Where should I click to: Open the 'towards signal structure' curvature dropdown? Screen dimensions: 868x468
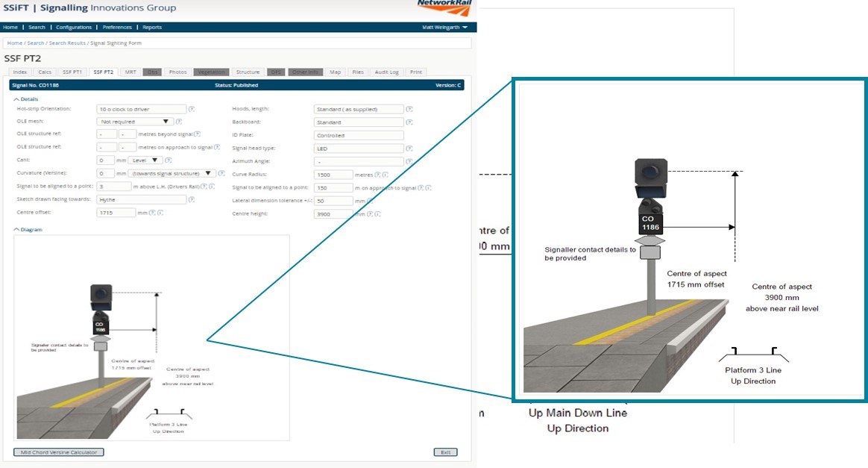coord(172,173)
